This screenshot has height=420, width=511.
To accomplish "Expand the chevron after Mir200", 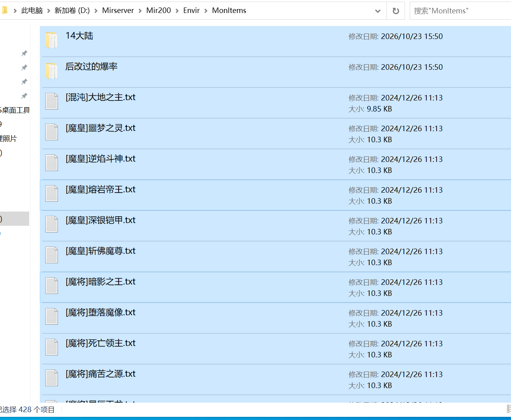I will [177, 11].
